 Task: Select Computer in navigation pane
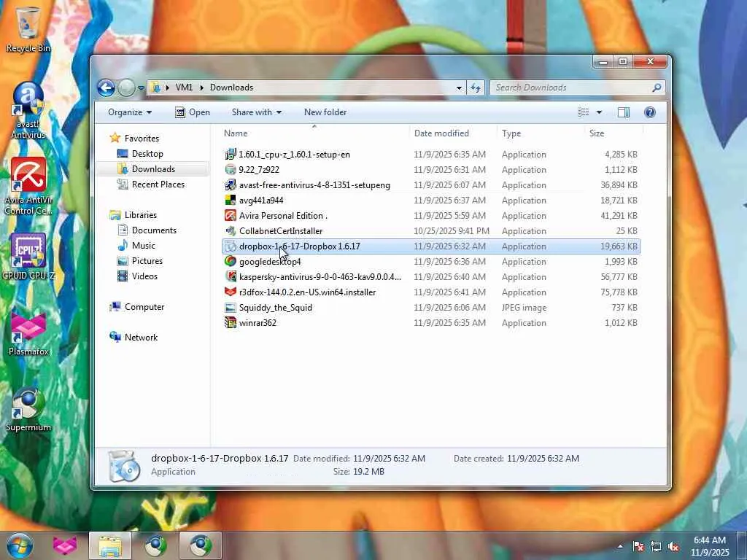(144, 307)
